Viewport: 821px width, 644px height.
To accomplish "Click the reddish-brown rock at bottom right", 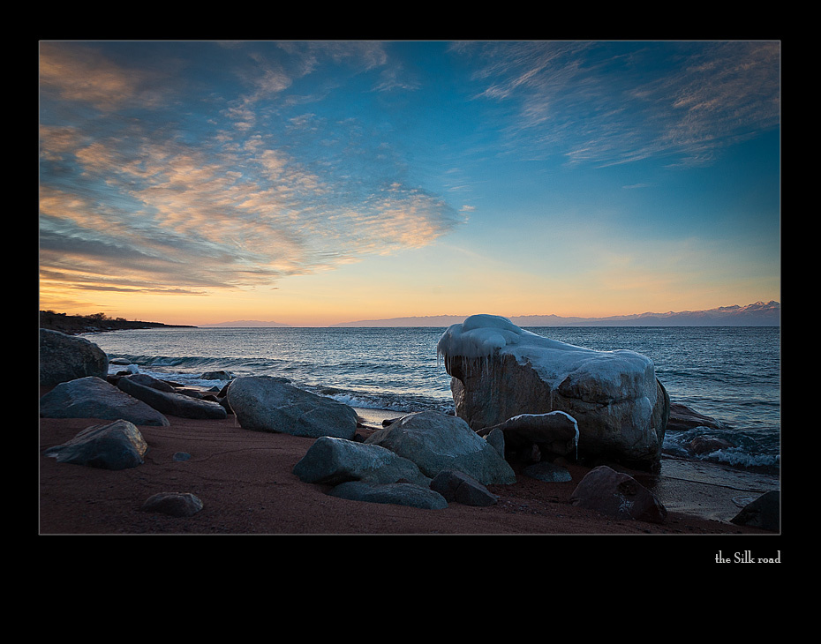I will (619, 494).
